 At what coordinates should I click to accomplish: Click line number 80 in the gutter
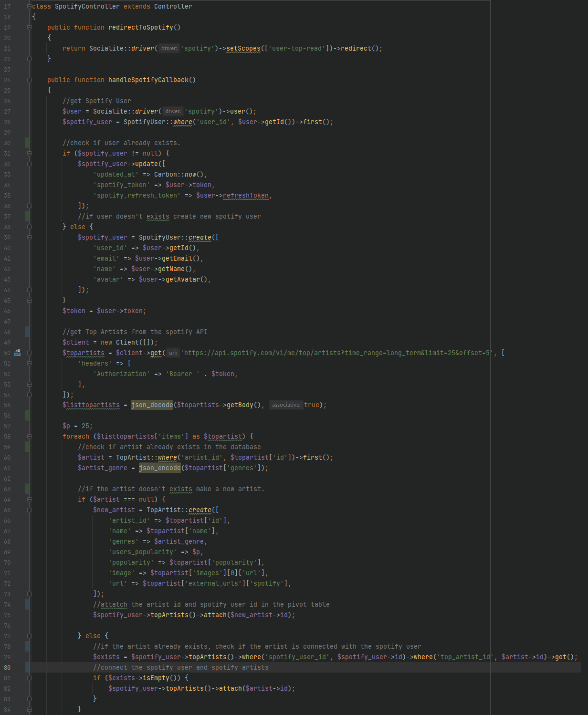7,668
